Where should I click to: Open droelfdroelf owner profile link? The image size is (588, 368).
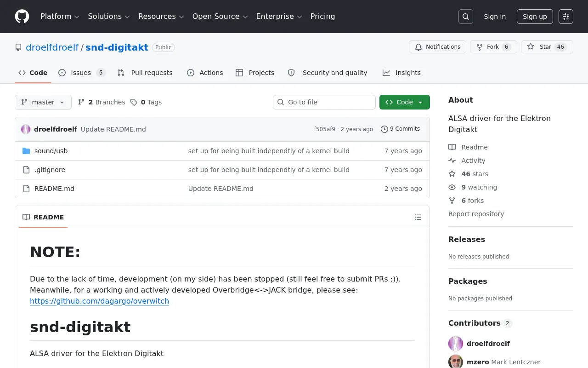(52, 47)
